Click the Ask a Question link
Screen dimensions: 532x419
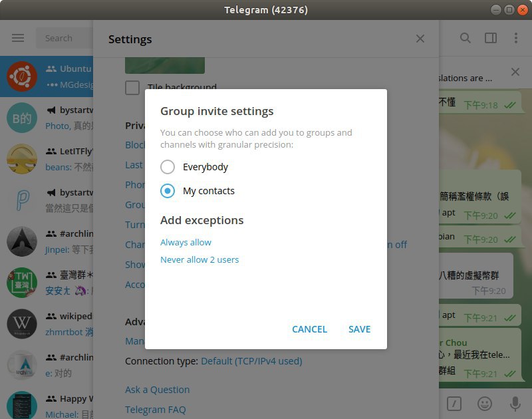157,390
